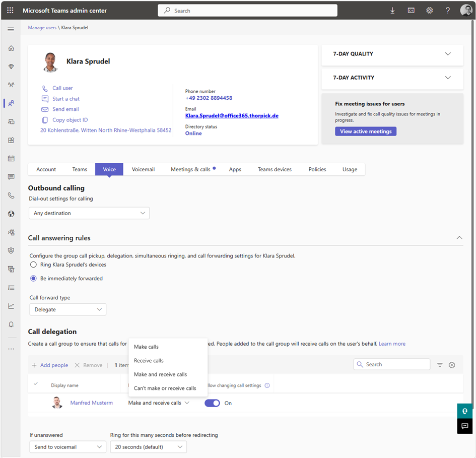
Task: Click the download icon in header
Action: (392, 11)
